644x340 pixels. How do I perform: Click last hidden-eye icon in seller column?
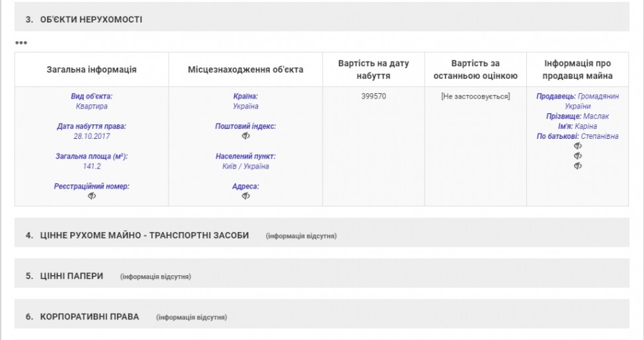(x=577, y=165)
